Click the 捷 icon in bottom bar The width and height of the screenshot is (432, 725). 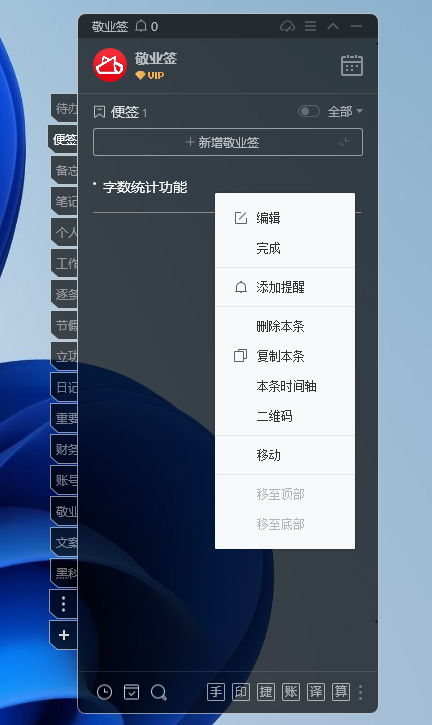266,692
